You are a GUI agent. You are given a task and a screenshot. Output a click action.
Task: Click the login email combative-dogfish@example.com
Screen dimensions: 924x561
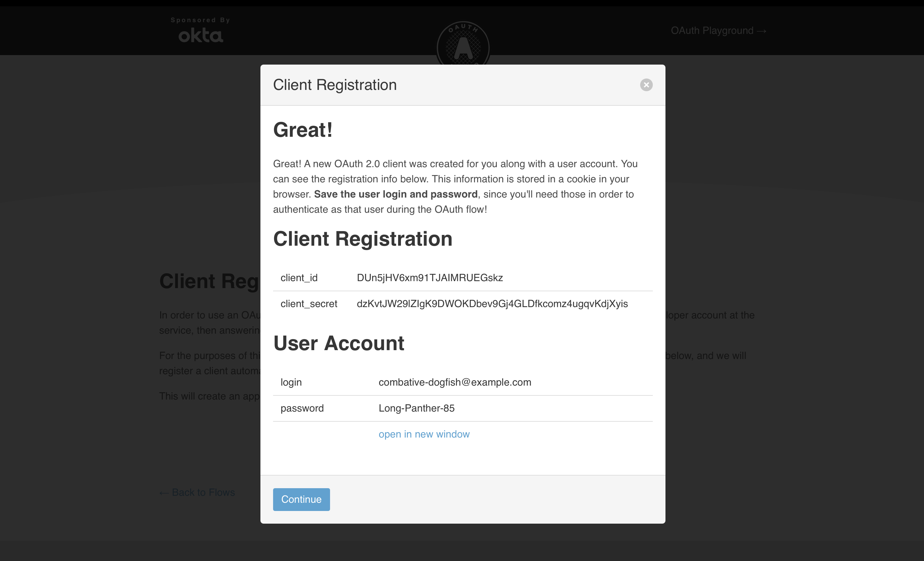[454, 382]
